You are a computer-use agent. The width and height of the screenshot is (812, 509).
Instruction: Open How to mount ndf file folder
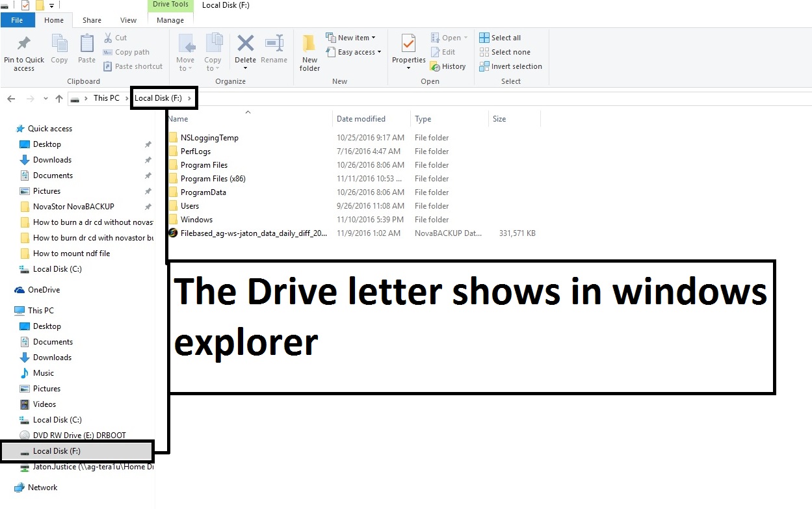tap(72, 254)
